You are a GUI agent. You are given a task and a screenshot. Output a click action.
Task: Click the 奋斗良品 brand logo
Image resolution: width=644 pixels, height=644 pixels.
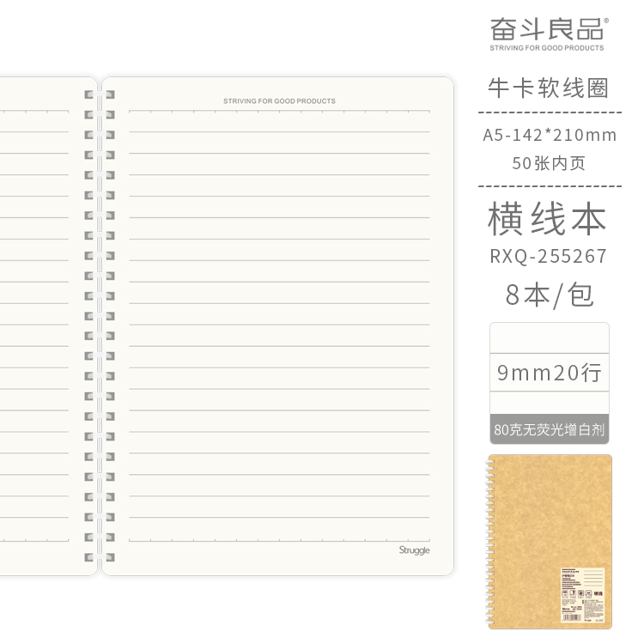(x=546, y=27)
